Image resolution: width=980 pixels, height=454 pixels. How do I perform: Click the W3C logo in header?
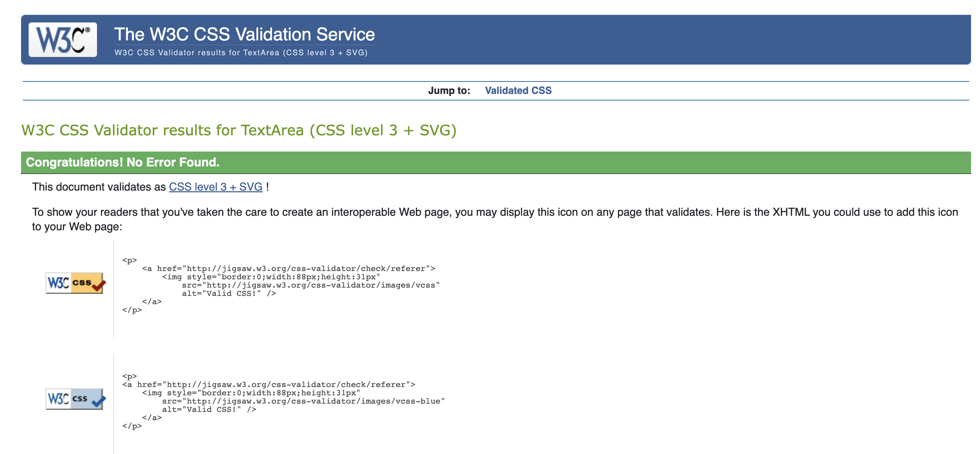click(63, 40)
